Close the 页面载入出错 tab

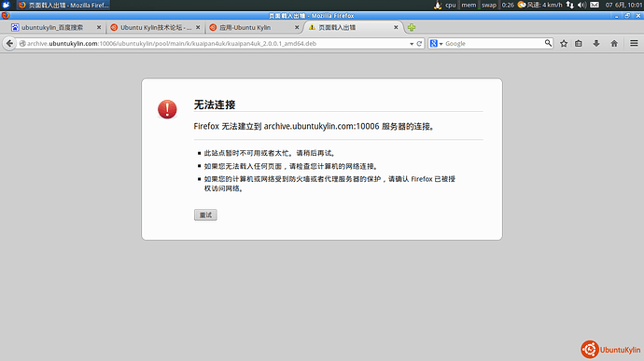tap(396, 27)
